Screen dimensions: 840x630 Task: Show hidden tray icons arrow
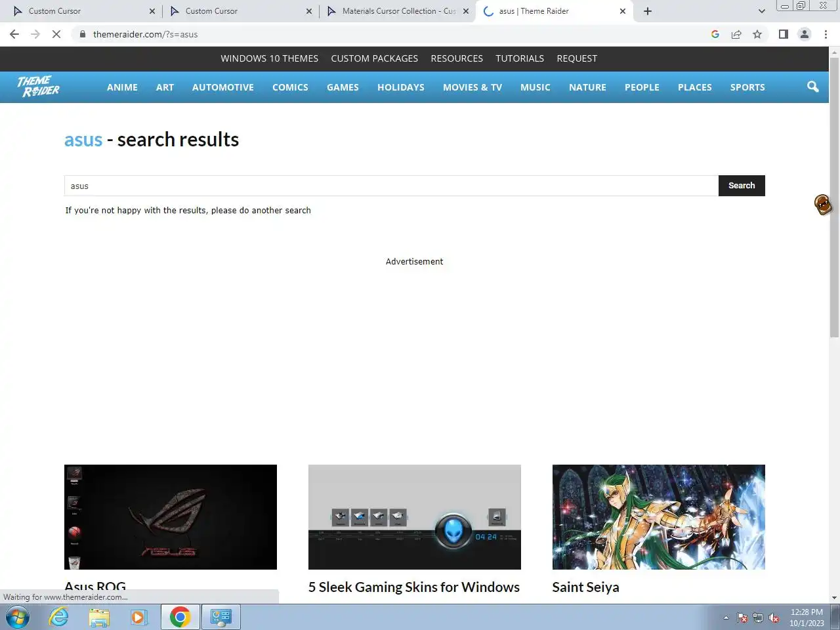pyautogui.click(x=726, y=618)
